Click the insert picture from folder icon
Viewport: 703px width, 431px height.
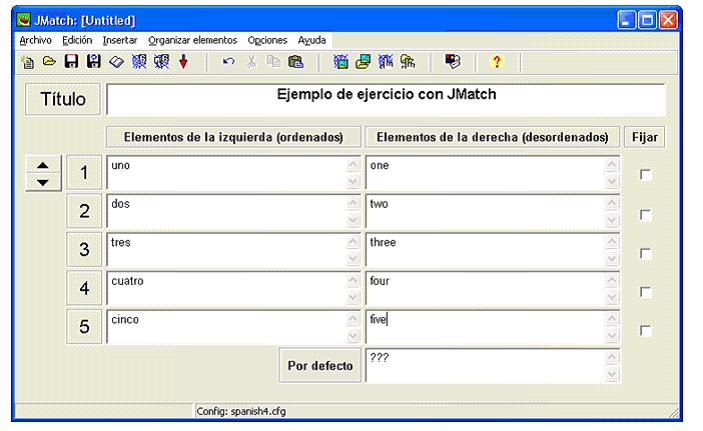click(363, 61)
